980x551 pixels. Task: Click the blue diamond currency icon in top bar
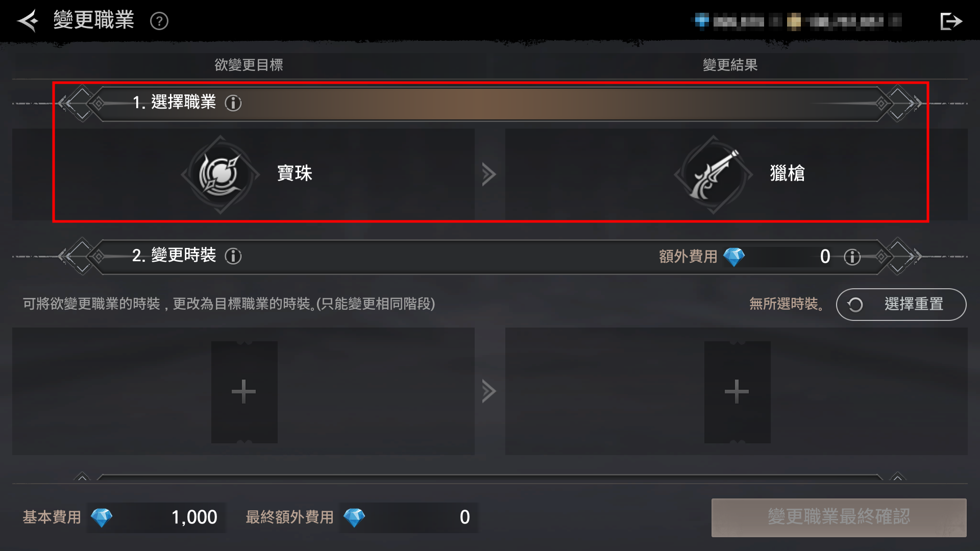tap(702, 21)
